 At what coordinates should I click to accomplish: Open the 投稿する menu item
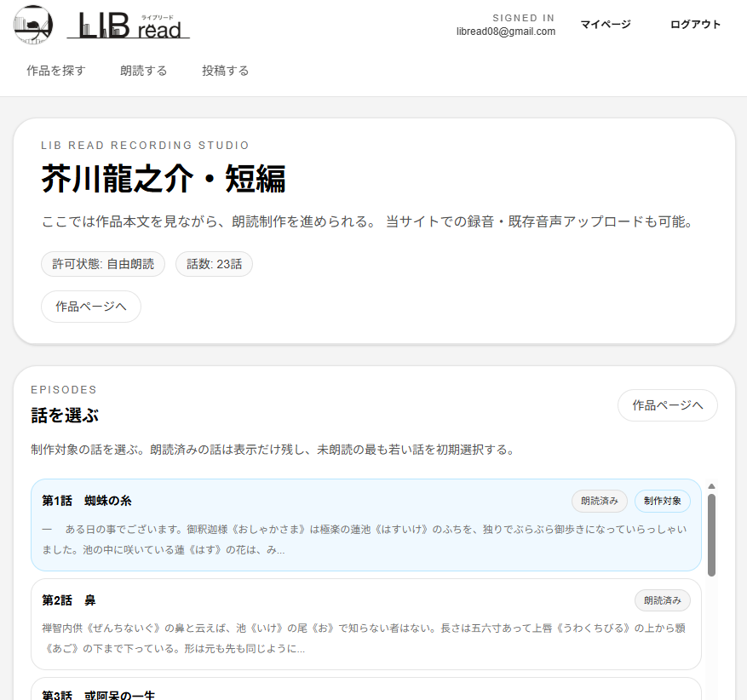(x=226, y=71)
